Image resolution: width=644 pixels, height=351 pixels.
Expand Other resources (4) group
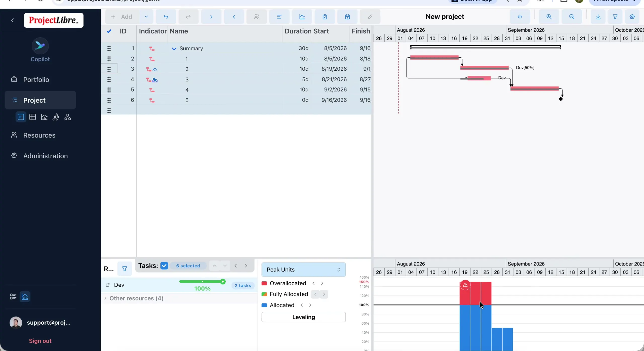coord(105,298)
